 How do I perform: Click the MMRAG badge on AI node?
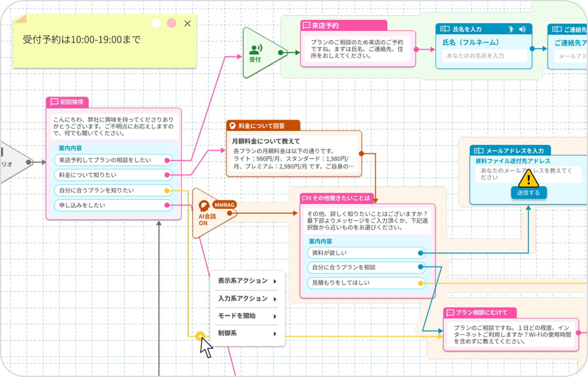224,205
